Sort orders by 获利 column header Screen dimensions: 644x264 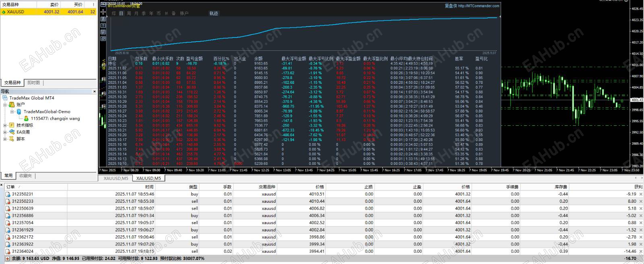(x=606, y=187)
